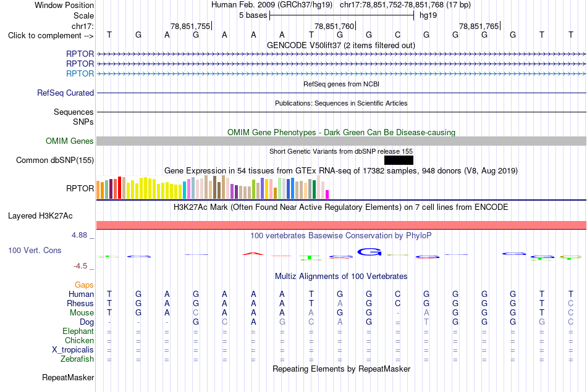Click the SNPs track label

pos(83,122)
